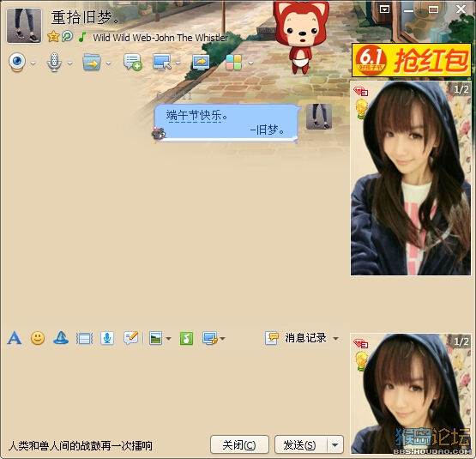Click the 发送(S) send button
Screen dimensions: 476x459
point(300,444)
